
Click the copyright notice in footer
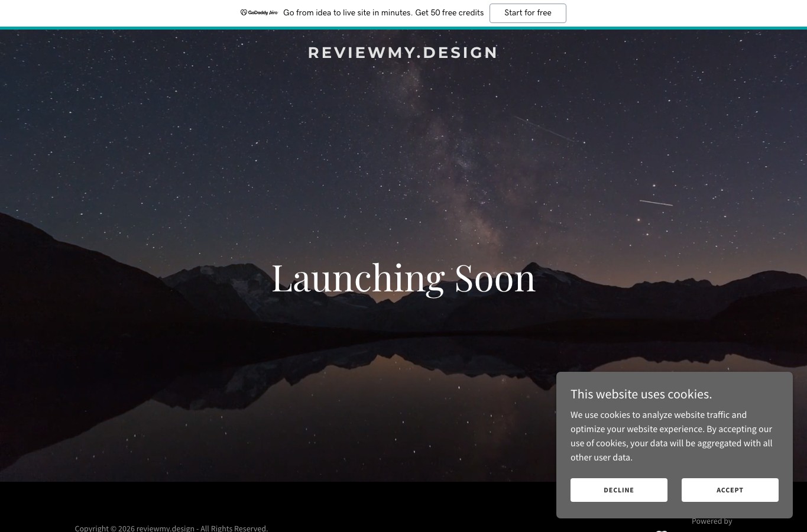[171, 528]
